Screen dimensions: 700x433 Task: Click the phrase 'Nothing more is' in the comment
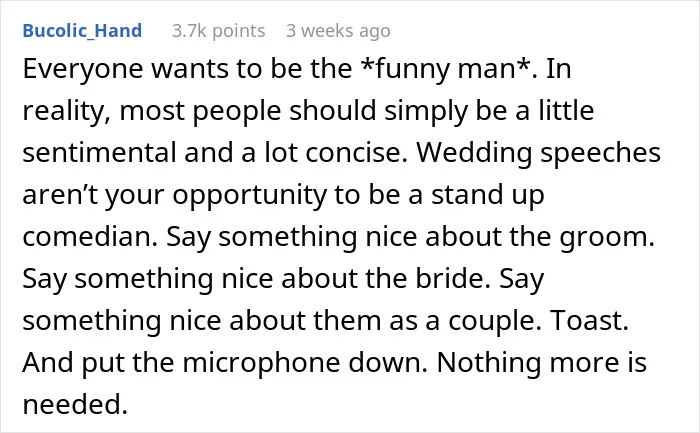coord(542,362)
